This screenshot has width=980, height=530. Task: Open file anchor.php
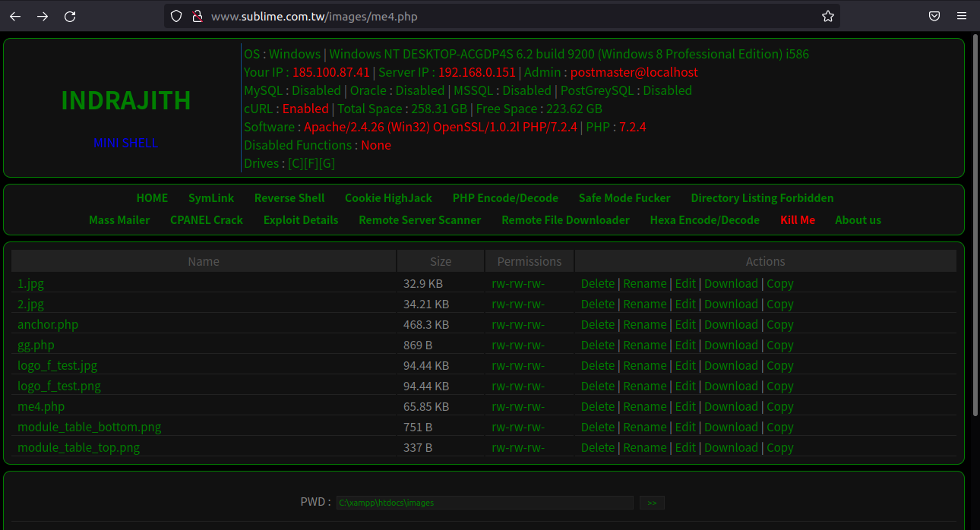pos(48,325)
